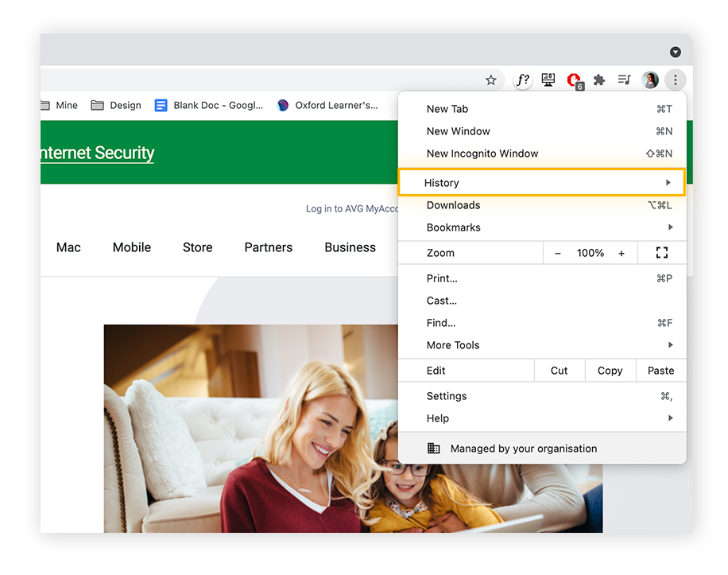Increase zoom with the plus button

(622, 253)
